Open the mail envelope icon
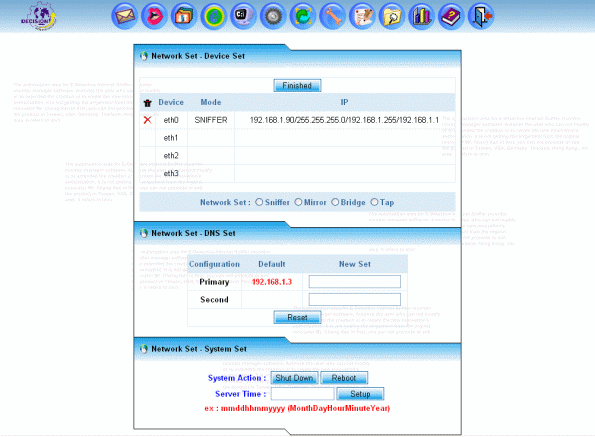This screenshot has width=595, height=437. [124, 16]
